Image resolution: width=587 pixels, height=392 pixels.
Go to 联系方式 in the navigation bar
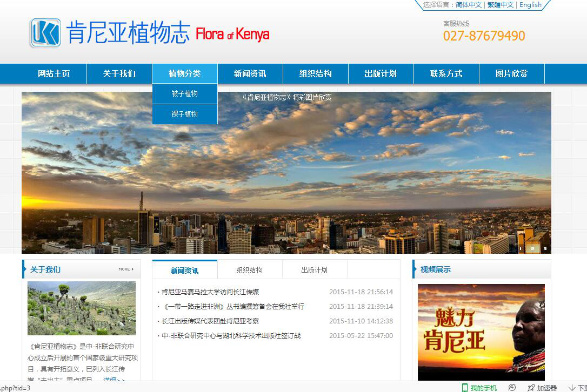[x=446, y=74]
